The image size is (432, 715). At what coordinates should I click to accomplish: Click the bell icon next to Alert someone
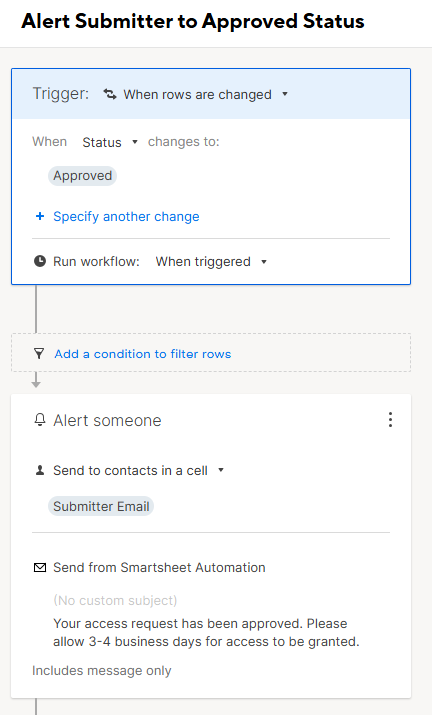(40, 420)
